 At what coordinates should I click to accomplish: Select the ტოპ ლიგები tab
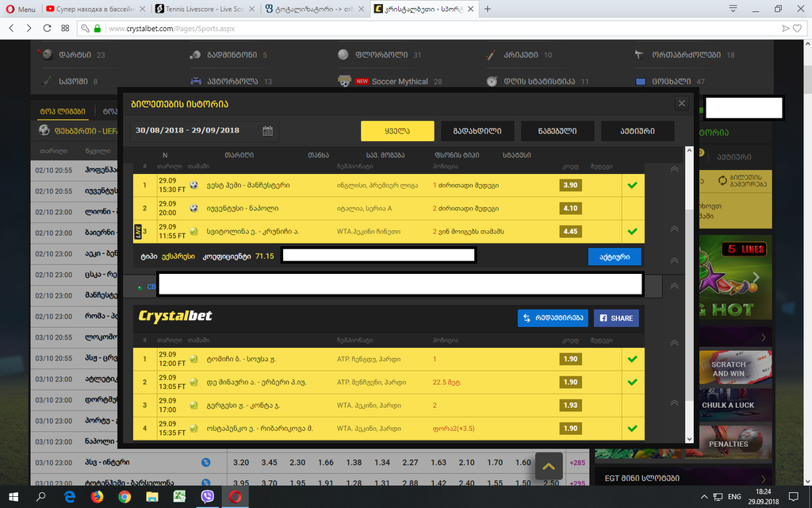[x=62, y=111]
